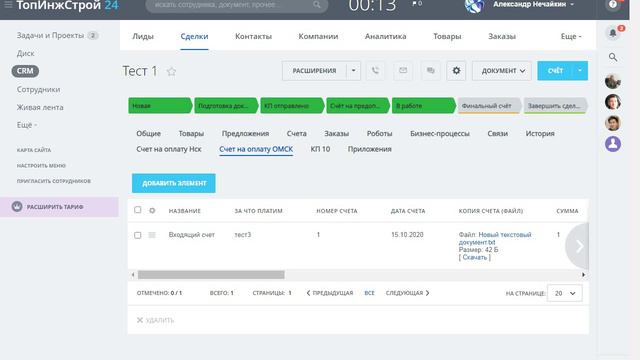Expand the Счёт button dropdown arrow
Viewport: 640px width, 360px height.
(x=580, y=71)
